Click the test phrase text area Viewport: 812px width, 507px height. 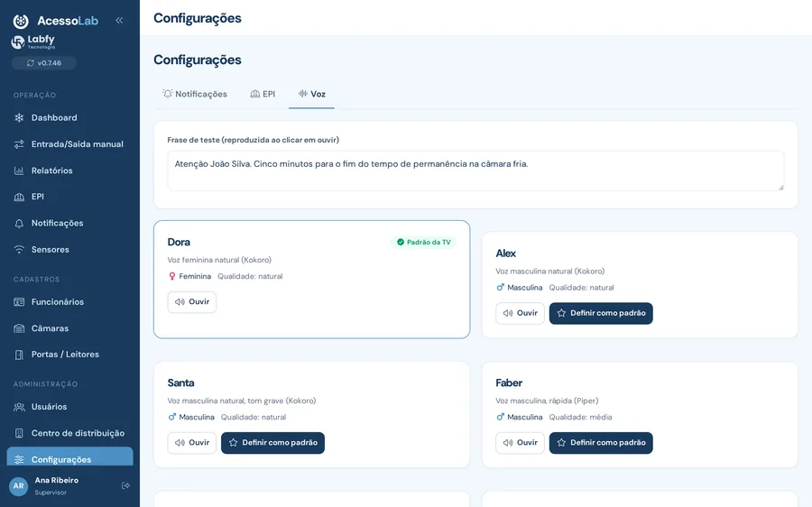point(475,171)
